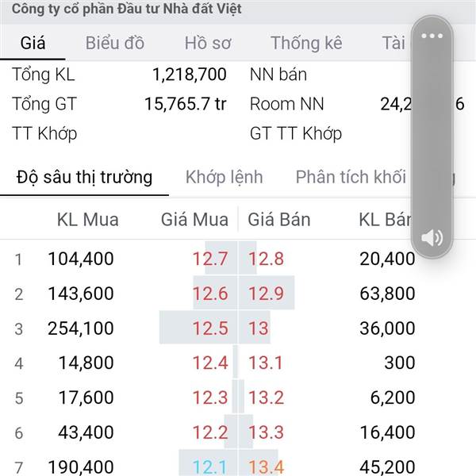Select the Độ sâu thị trường tab
The width and height of the screenshot is (476, 476).
(84, 177)
